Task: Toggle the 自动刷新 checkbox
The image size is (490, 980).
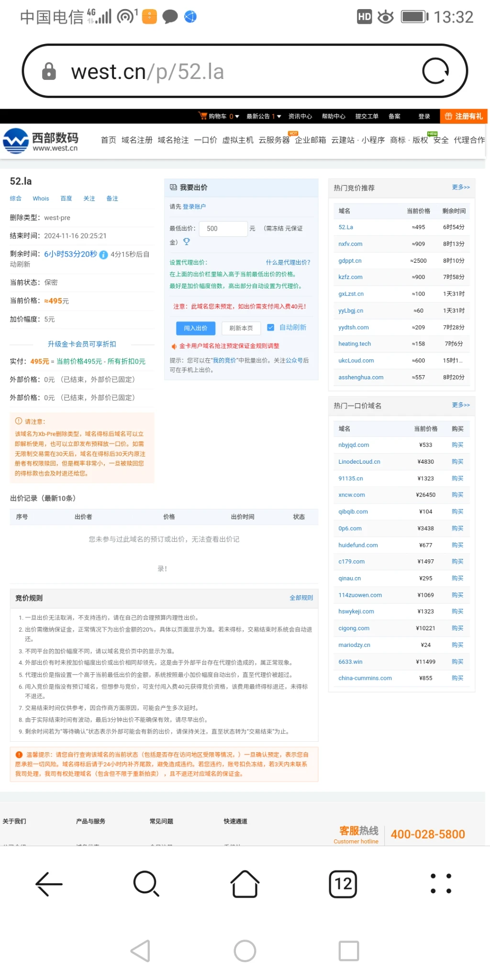Action: [x=270, y=327]
